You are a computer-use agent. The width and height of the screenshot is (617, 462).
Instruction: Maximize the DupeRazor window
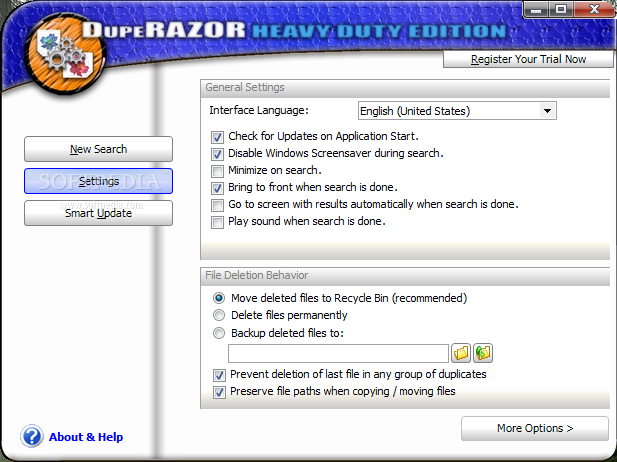click(x=561, y=9)
